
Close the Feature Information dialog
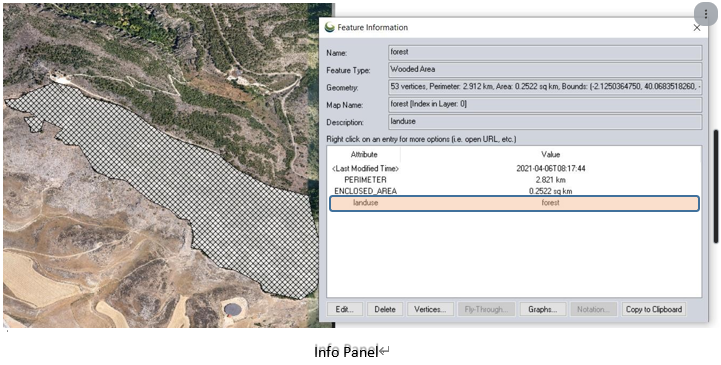[x=697, y=28]
